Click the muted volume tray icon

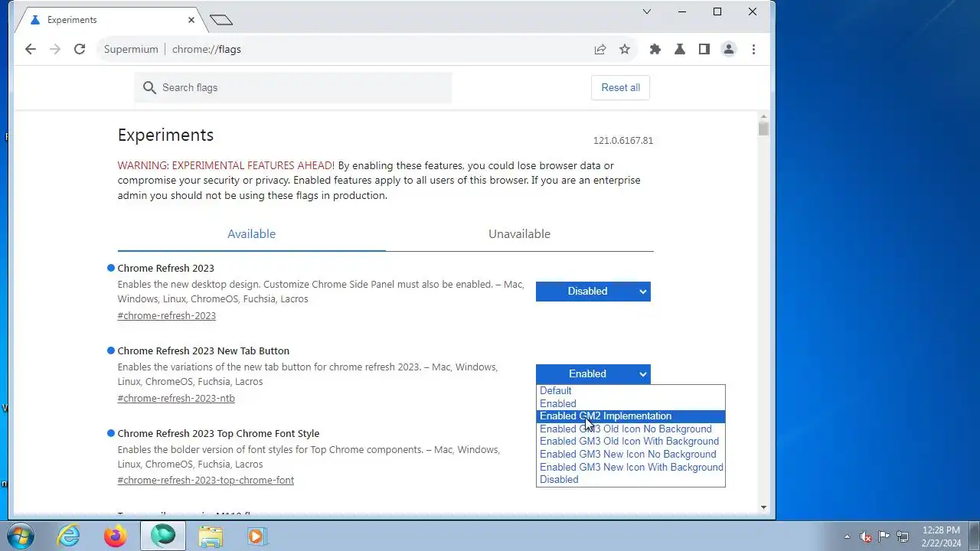pyautogui.click(x=866, y=536)
